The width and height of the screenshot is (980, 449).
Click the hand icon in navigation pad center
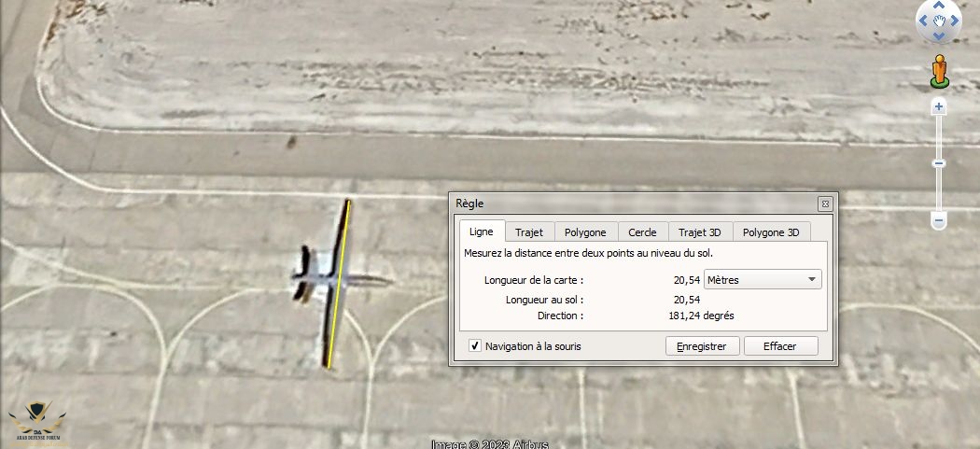coord(939,21)
